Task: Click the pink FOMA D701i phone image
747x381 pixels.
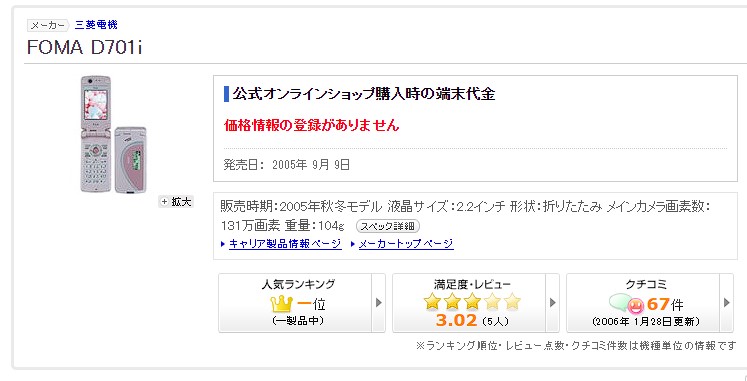Action: click(113, 134)
